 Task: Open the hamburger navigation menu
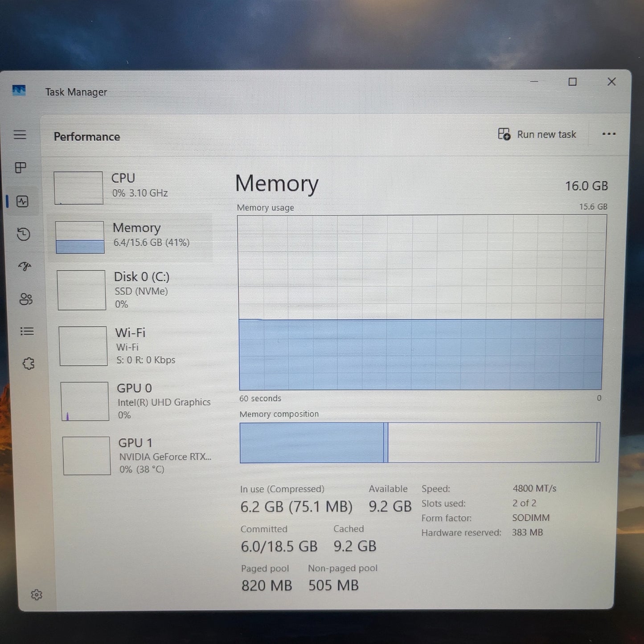click(x=20, y=135)
